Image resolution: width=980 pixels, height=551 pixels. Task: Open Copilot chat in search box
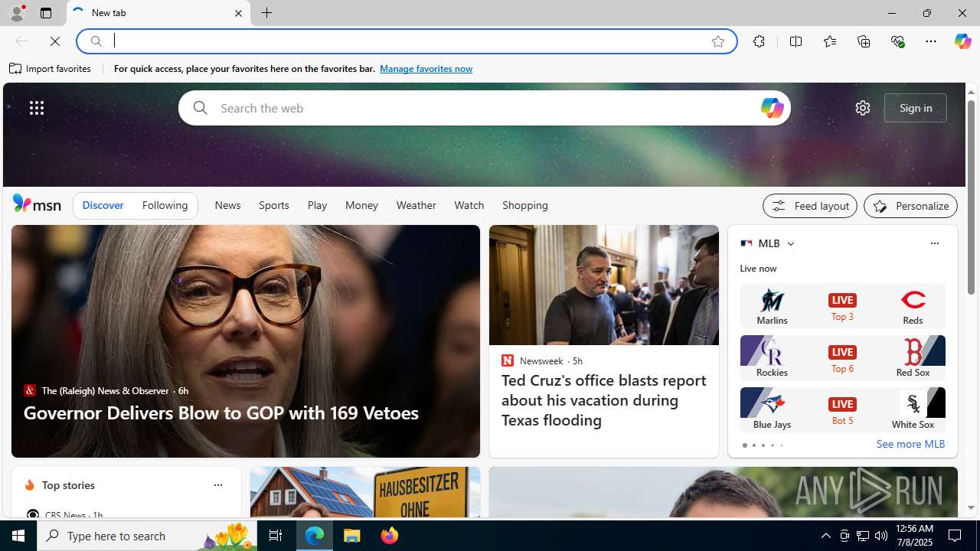[x=772, y=108]
